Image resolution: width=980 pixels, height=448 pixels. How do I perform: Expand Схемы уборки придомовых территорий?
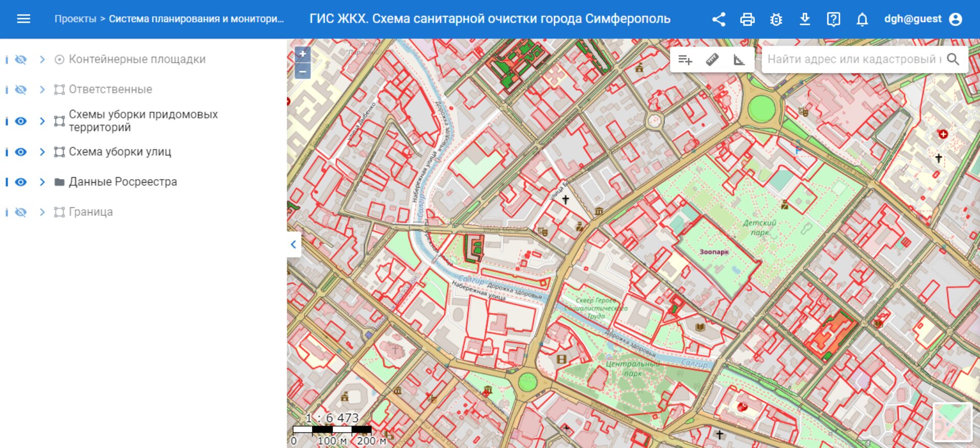[x=42, y=121]
